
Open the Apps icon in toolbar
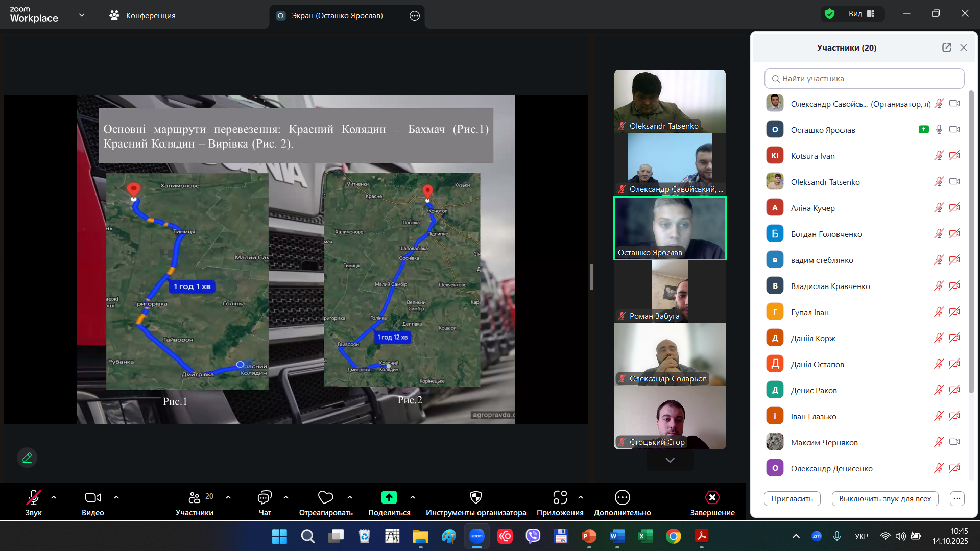tap(560, 497)
